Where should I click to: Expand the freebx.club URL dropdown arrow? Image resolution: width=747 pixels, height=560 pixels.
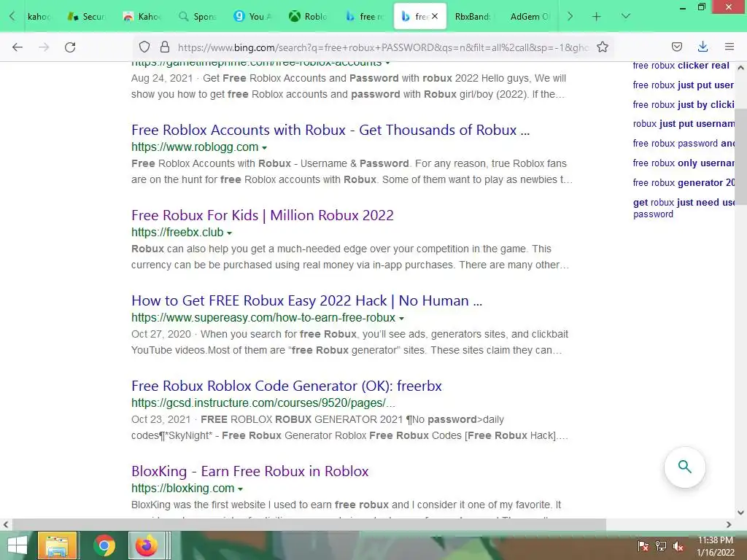coord(229,233)
